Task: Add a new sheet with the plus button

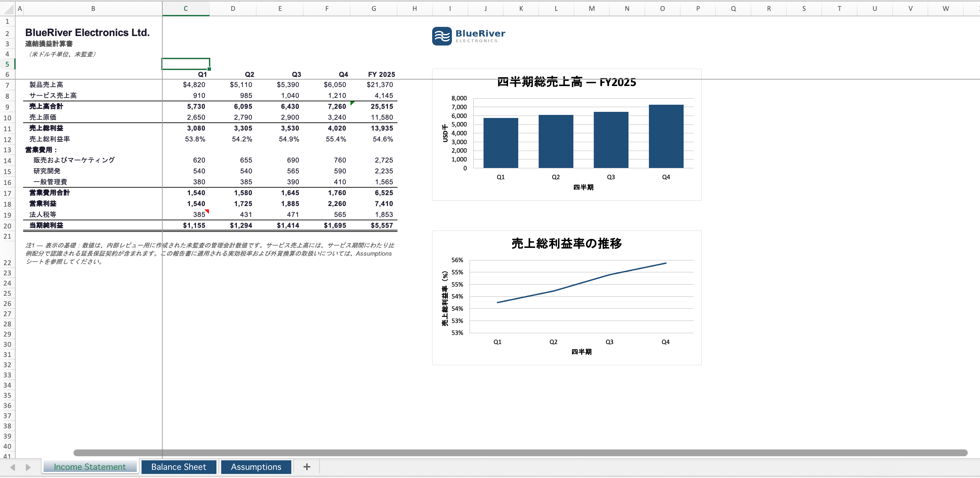Action: (307, 466)
